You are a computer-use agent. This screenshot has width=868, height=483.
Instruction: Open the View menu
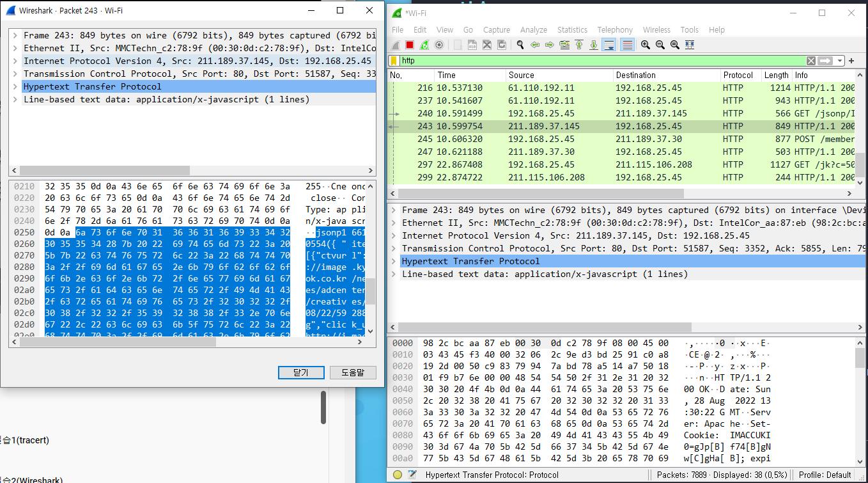[x=445, y=29]
